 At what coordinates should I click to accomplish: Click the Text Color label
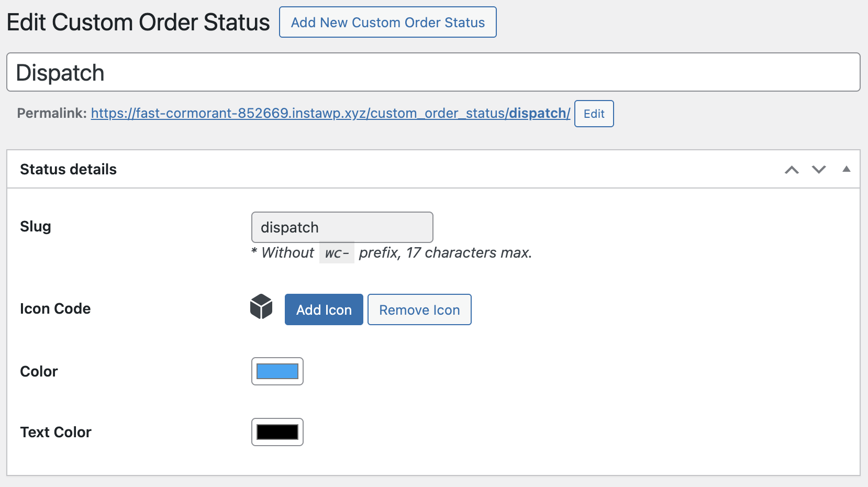56,432
